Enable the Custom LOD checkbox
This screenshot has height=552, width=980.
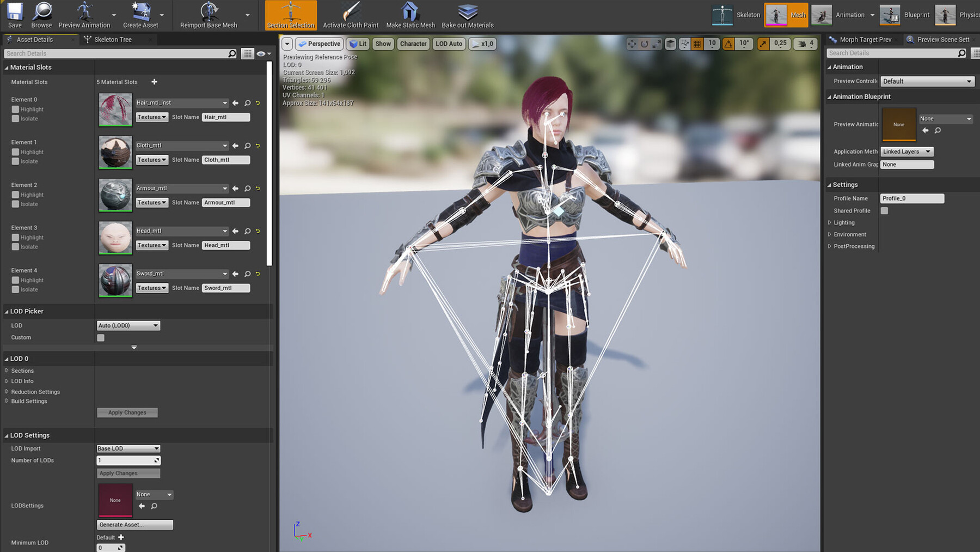pos(100,337)
